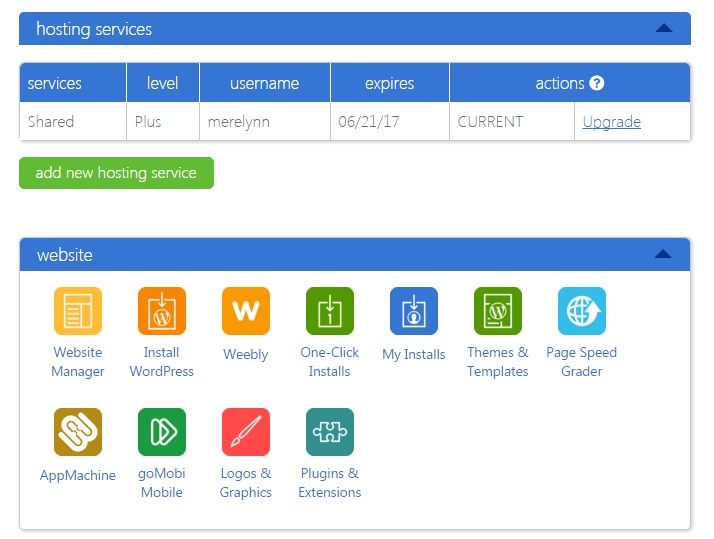Open the goMobi Mobile icon
This screenshot has height=539, width=714.
(x=162, y=432)
